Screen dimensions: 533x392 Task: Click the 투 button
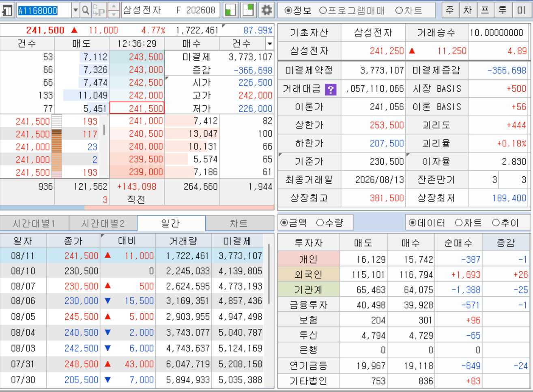[503, 10]
